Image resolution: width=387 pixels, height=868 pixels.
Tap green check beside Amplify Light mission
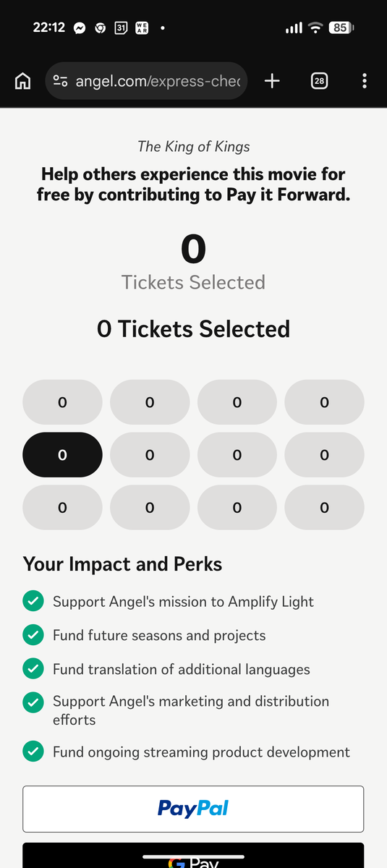coord(33,601)
